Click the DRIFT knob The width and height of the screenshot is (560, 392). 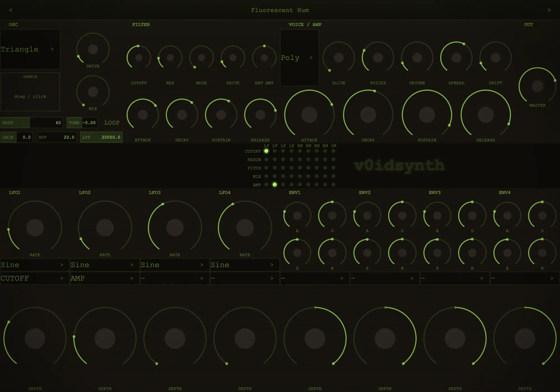[x=496, y=58]
